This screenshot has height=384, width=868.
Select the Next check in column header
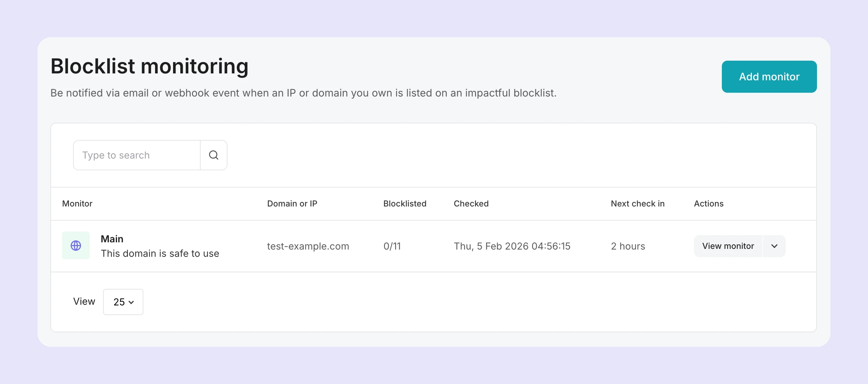point(637,203)
